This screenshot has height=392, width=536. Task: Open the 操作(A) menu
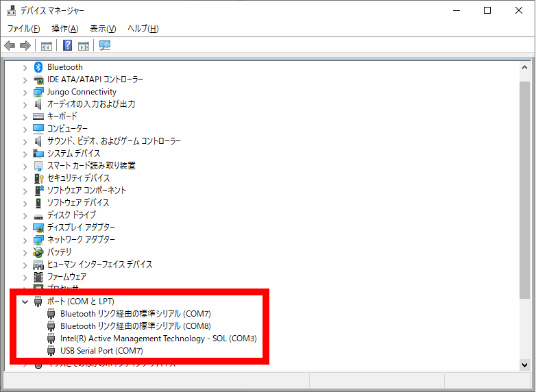pos(65,29)
